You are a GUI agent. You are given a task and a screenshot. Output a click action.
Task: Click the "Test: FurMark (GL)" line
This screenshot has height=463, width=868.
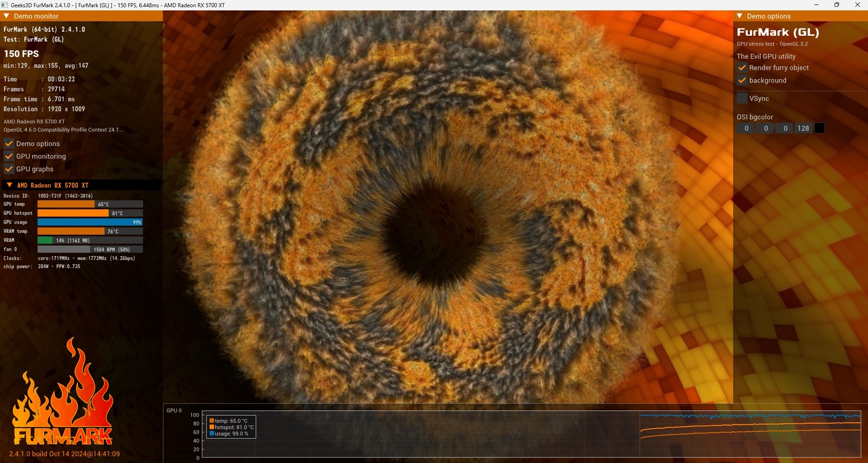[34, 39]
